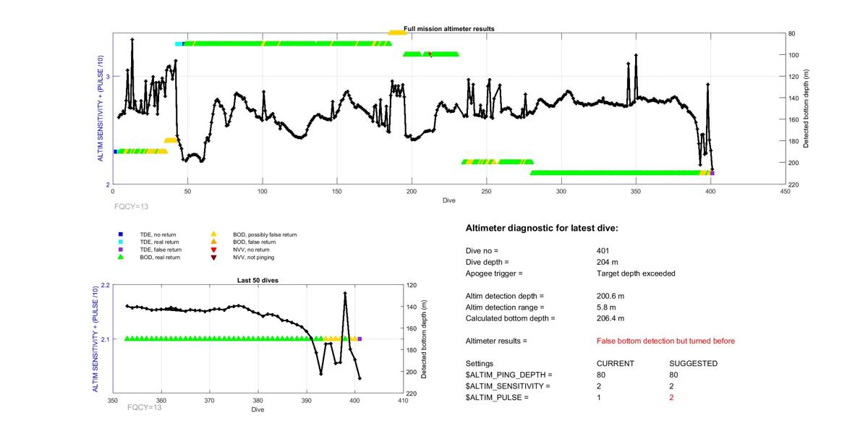Select the calculated bottom depth value "206.4 m"
Image resolution: width=868 pixels, height=442 pixels.
point(610,318)
